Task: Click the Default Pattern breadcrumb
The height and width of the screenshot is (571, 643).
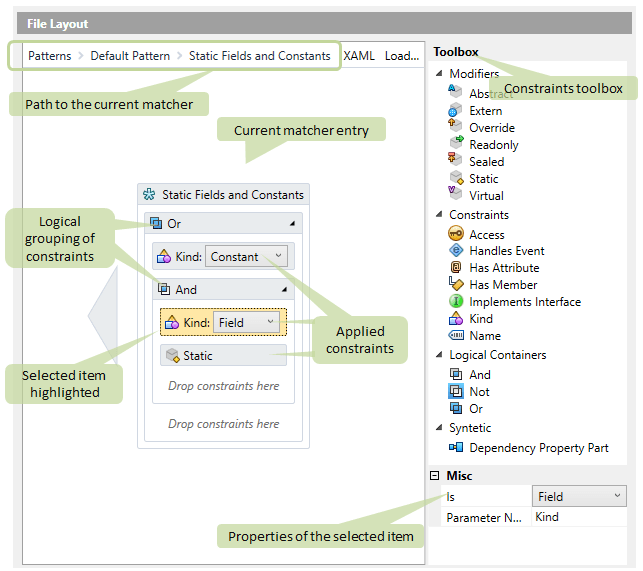Action: (x=130, y=56)
